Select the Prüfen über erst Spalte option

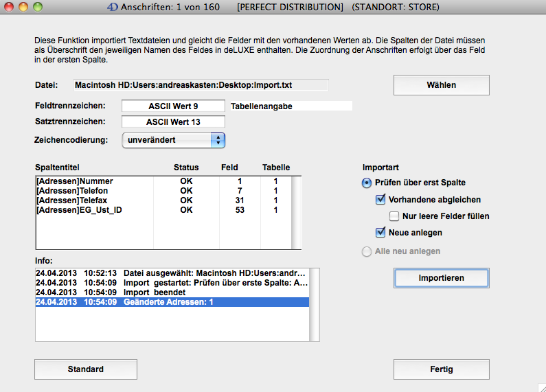click(x=367, y=183)
